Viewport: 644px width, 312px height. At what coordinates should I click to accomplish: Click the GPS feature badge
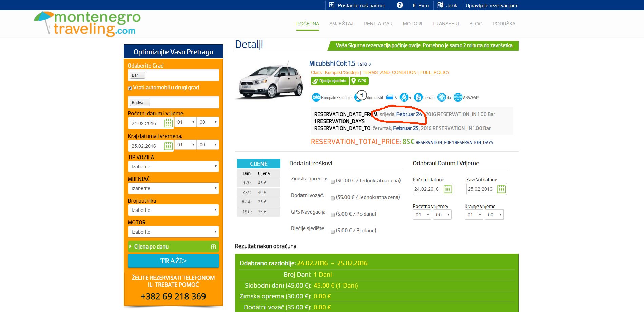click(x=359, y=81)
